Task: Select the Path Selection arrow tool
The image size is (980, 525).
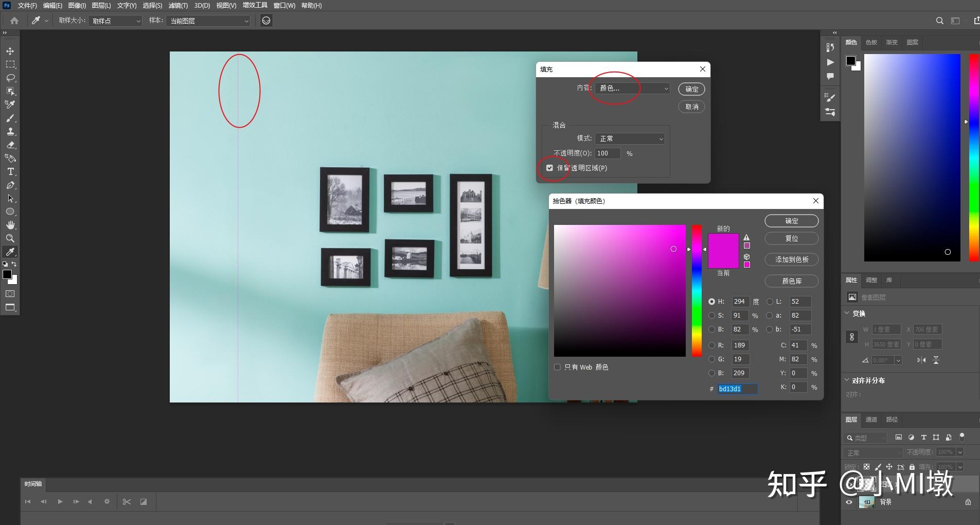Action: (10, 199)
